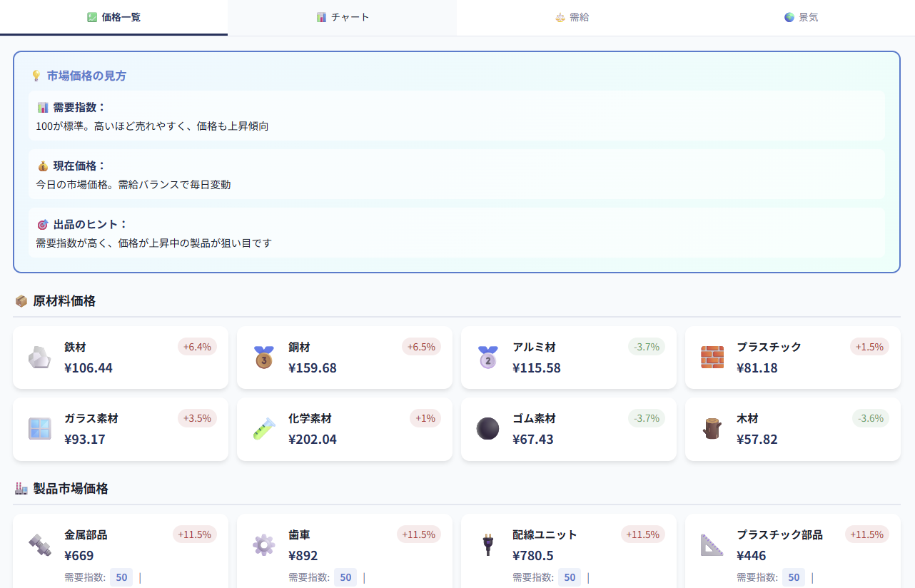915x588 pixels.
Task: Click the wood log icon on 木材 card
Action: pyautogui.click(x=712, y=429)
